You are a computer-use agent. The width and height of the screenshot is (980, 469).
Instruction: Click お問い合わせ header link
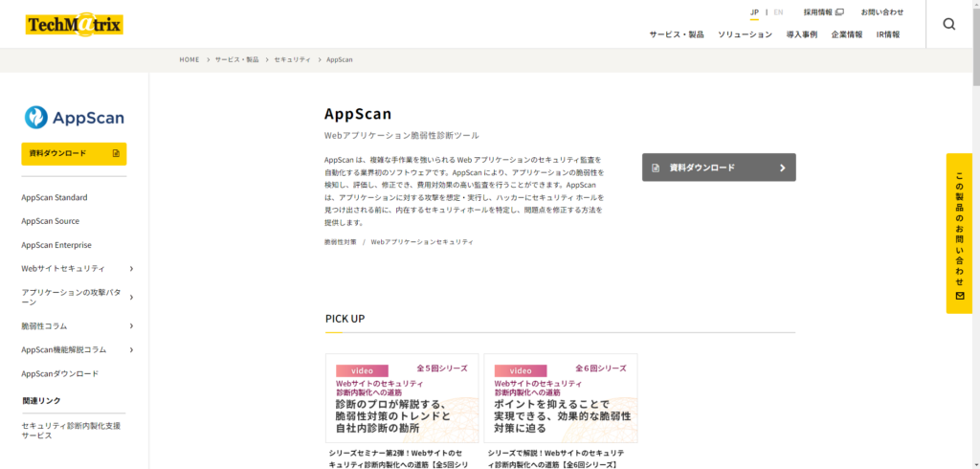point(881,12)
